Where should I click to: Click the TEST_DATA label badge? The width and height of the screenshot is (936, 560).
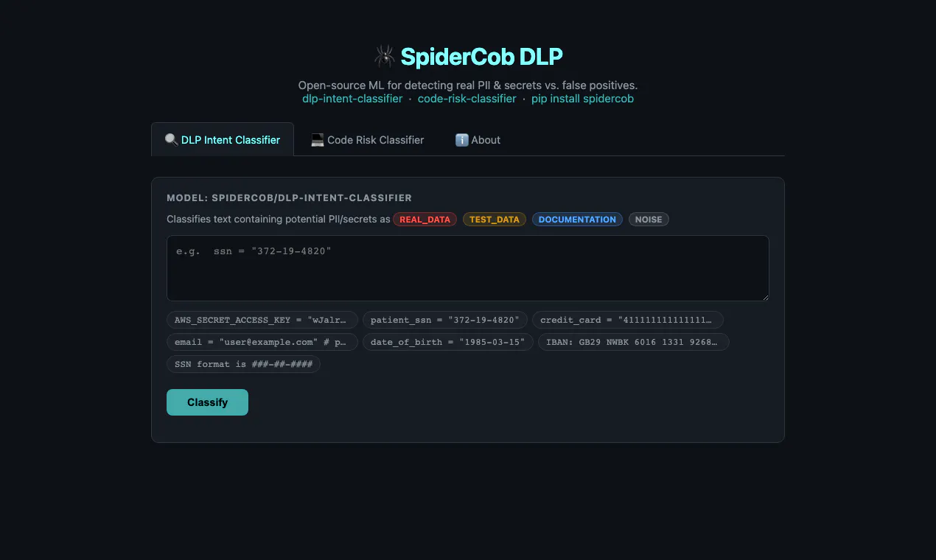[495, 220]
